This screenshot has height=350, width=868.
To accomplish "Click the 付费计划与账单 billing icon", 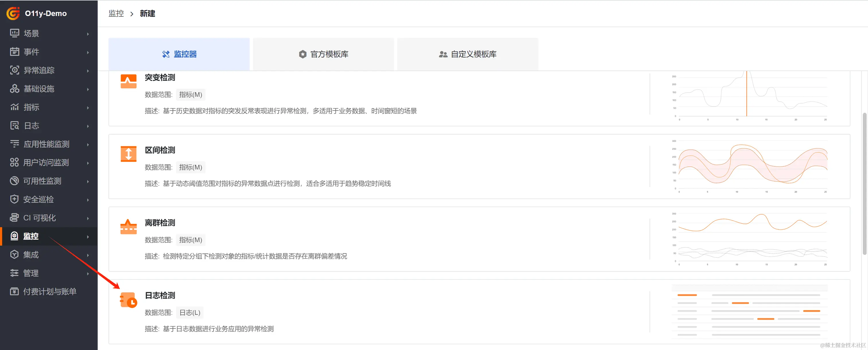I will 14,291.
